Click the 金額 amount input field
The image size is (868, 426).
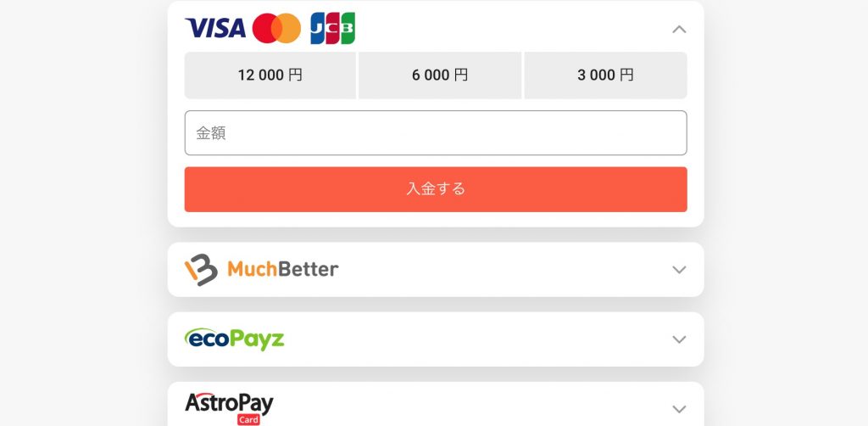[x=436, y=133]
